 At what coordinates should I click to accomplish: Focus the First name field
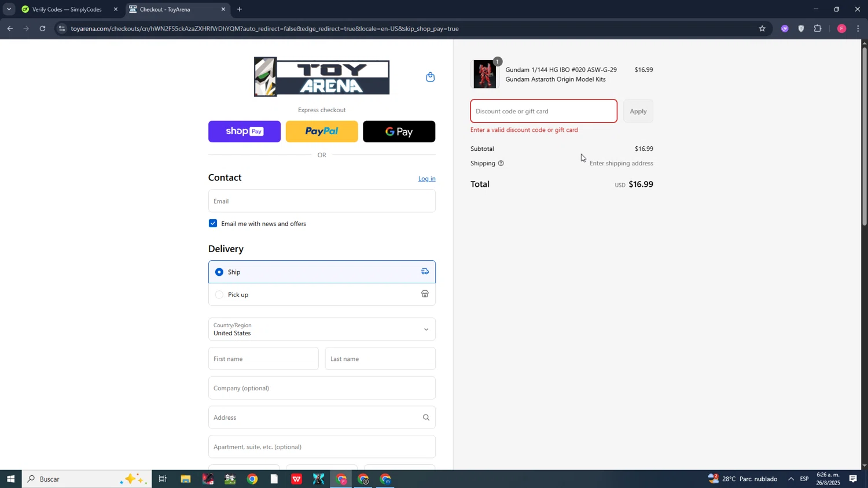coord(263,358)
